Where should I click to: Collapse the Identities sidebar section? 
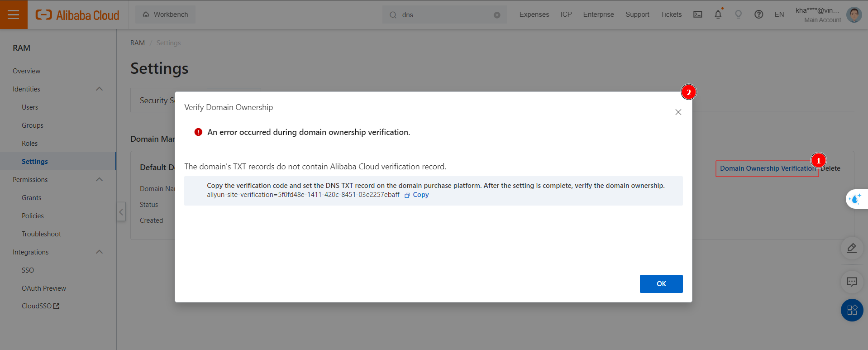click(100, 89)
